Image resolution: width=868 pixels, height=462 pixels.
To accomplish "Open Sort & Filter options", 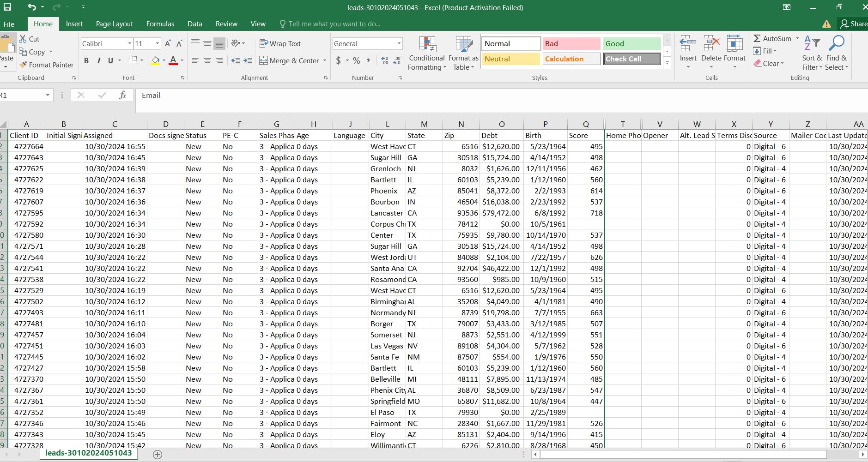I will [x=812, y=53].
